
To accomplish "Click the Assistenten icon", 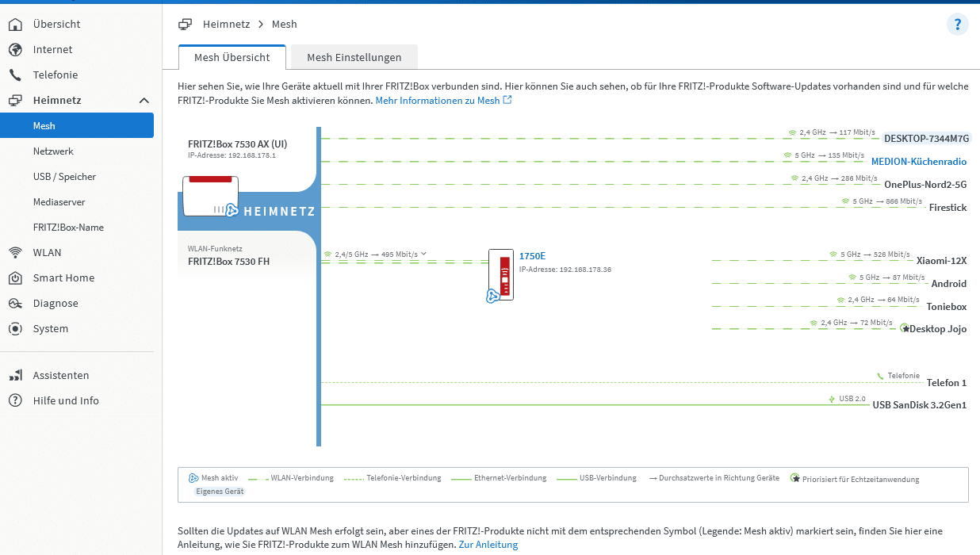I will point(15,375).
